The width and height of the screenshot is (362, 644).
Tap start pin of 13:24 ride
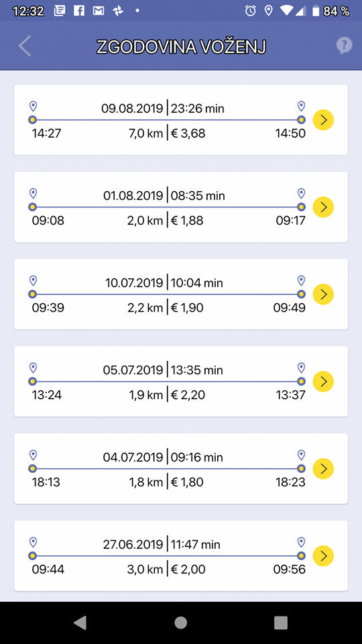[34, 368]
